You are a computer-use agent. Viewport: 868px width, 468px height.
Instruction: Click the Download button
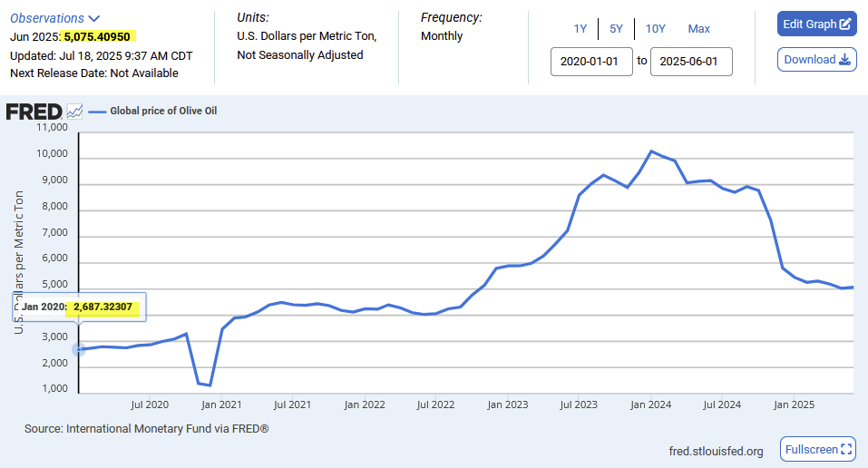coord(816,60)
